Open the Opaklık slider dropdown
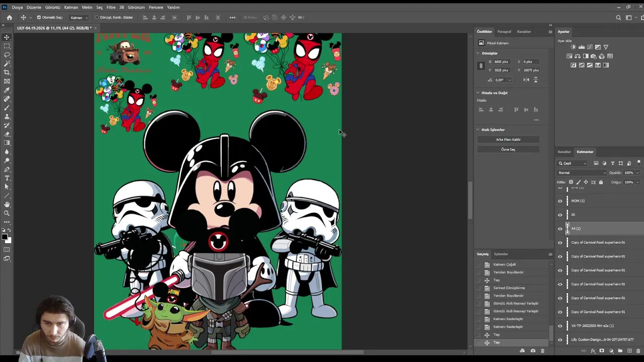 (637, 173)
